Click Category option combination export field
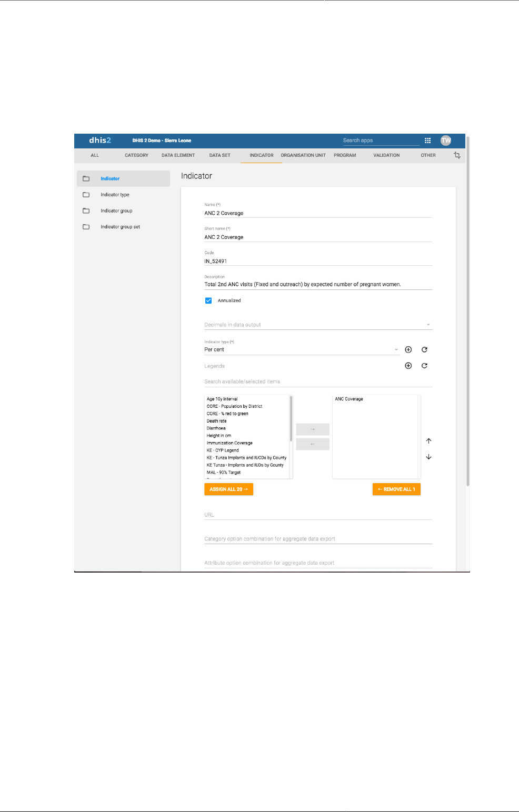Screen dimensions: 519x812 (x=318, y=539)
